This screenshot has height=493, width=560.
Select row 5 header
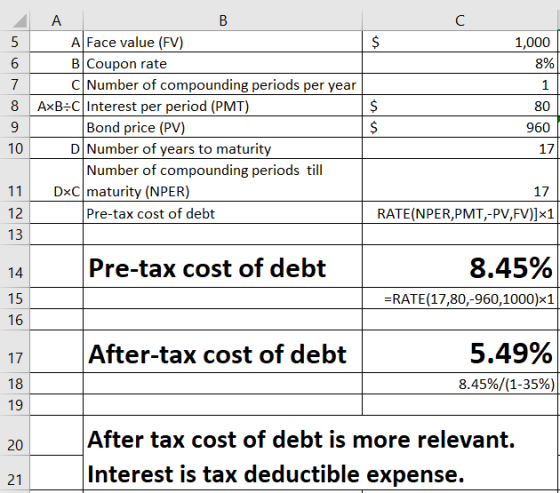[15, 42]
